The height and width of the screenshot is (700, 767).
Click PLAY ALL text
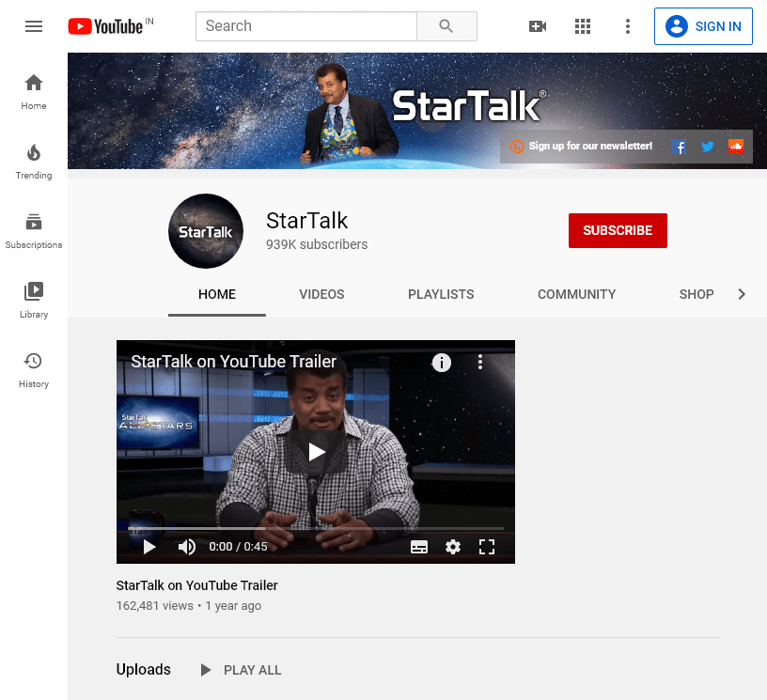pos(253,670)
